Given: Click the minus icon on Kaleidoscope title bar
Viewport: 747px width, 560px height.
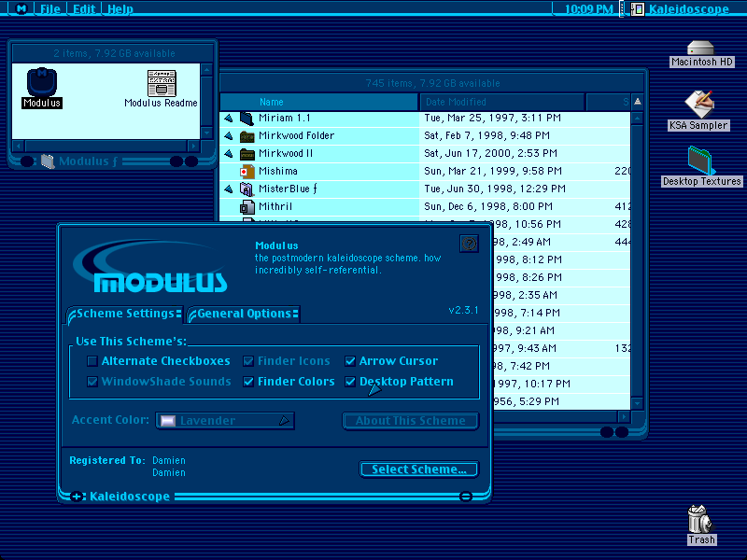Looking at the screenshot, I should [465, 497].
